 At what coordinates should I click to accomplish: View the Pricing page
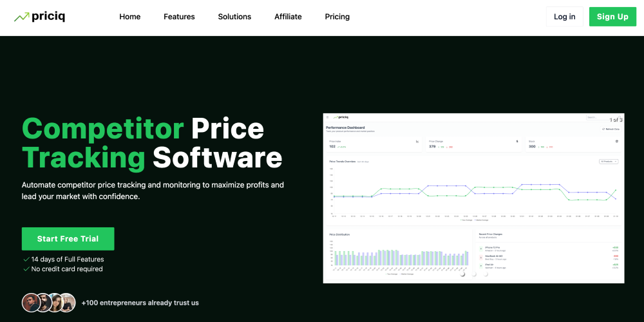337,17
